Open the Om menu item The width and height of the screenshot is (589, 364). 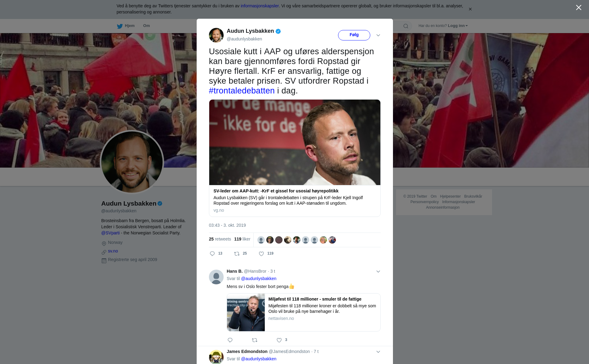point(147,26)
